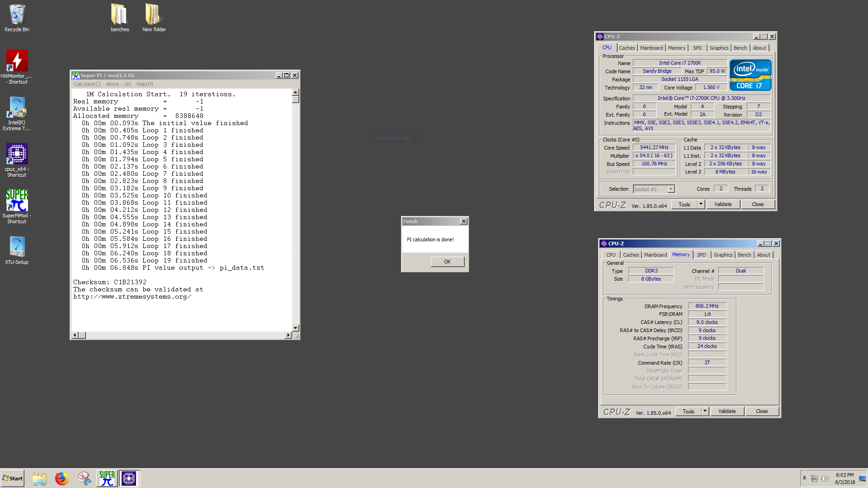868x488 pixels.
Task: Select SPD tab in upper CPU-Z window
Action: point(698,48)
